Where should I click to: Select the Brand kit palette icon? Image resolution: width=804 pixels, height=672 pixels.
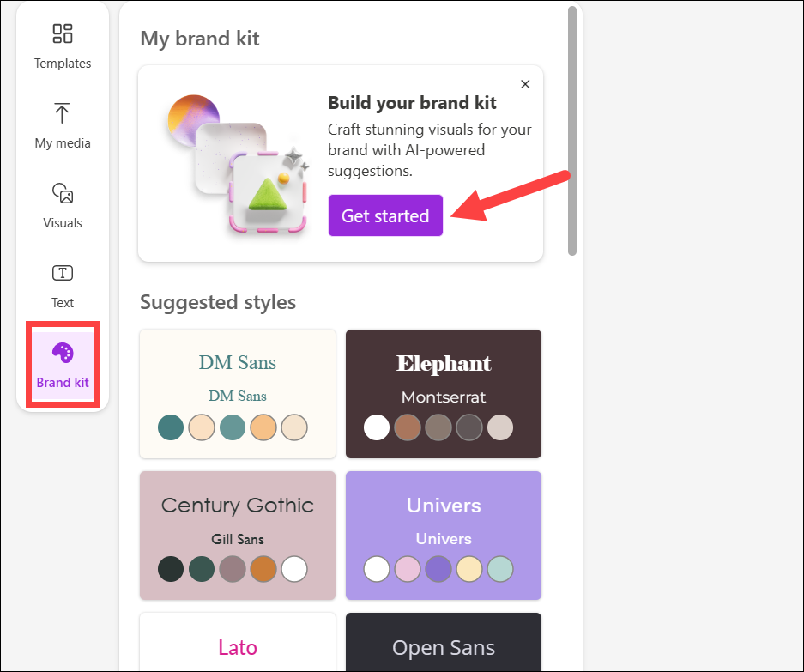(63, 353)
